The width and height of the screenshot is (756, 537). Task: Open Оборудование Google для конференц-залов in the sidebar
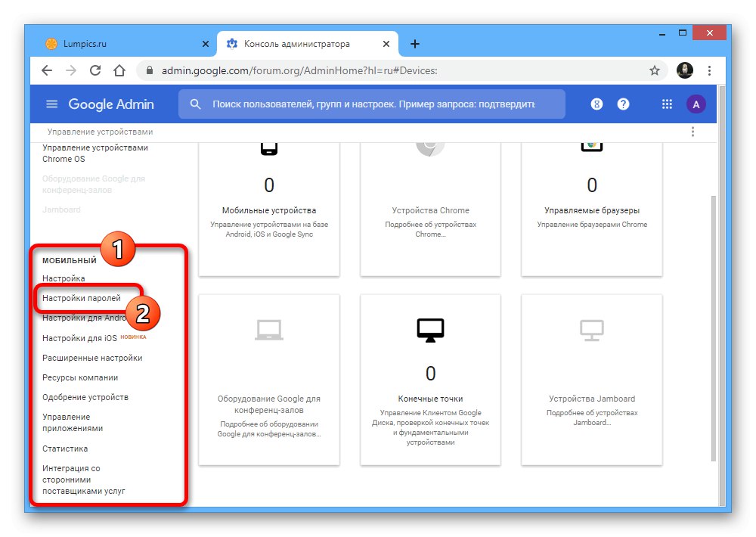[x=94, y=185]
